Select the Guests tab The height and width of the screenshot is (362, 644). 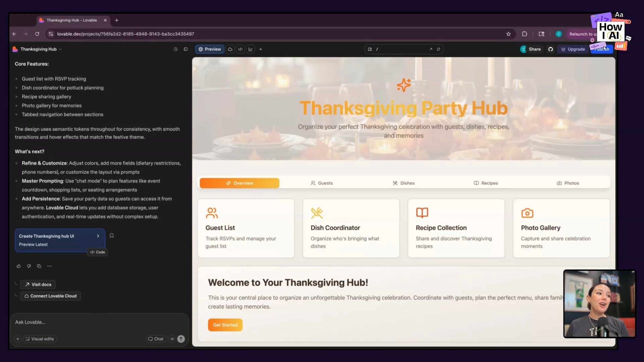point(322,183)
